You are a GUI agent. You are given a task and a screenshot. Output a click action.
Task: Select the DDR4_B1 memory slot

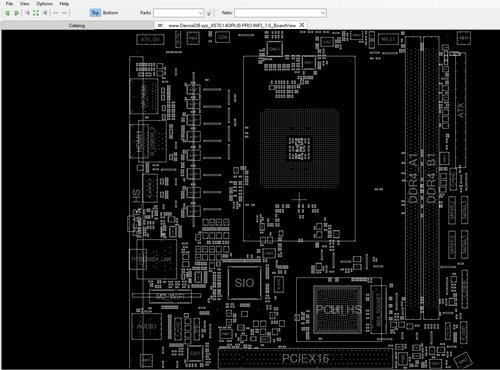(x=431, y=177)
